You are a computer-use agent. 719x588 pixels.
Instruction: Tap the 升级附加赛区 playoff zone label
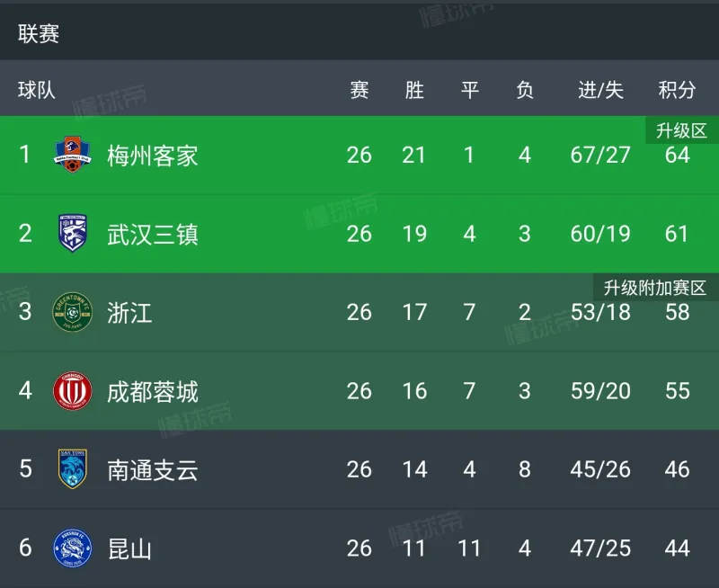pos(655,288)
